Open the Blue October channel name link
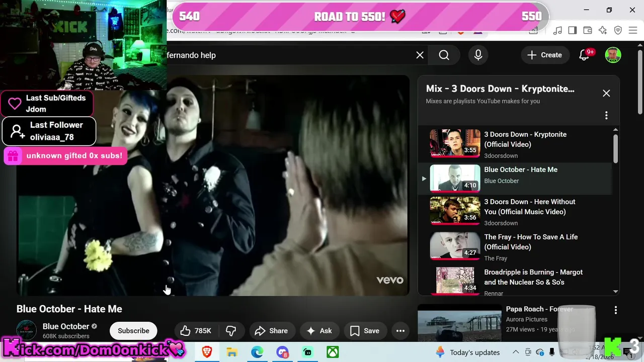Viewport: 644px width, 362px height. click(x=66, y=326)
